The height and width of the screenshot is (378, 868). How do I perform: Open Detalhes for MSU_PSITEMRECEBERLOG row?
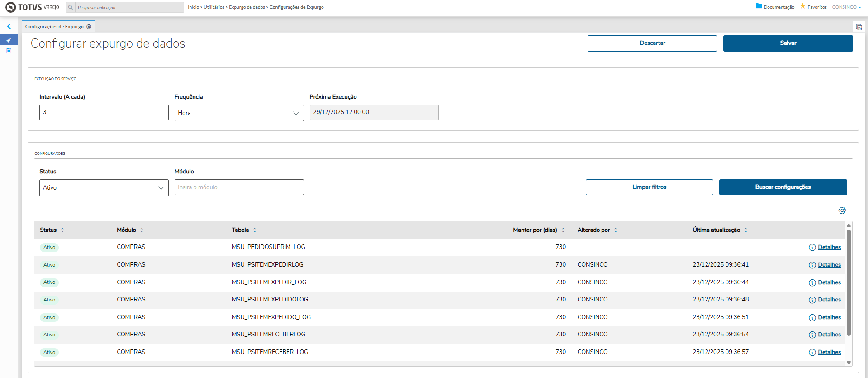pos(829,335)
